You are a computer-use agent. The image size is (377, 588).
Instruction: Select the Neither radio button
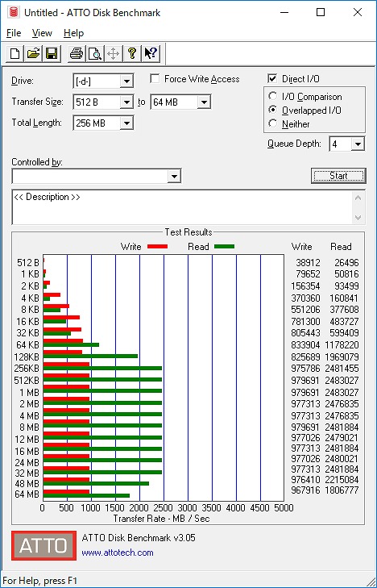(x=273, y=123)
